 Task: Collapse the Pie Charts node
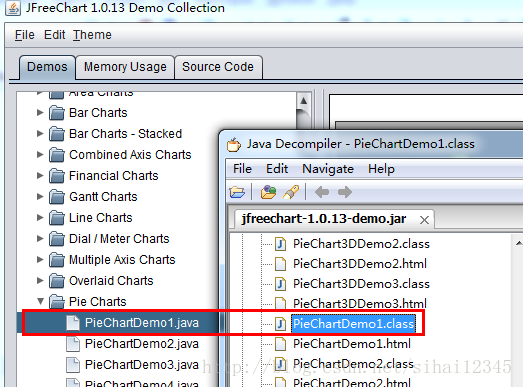point(40,302)
